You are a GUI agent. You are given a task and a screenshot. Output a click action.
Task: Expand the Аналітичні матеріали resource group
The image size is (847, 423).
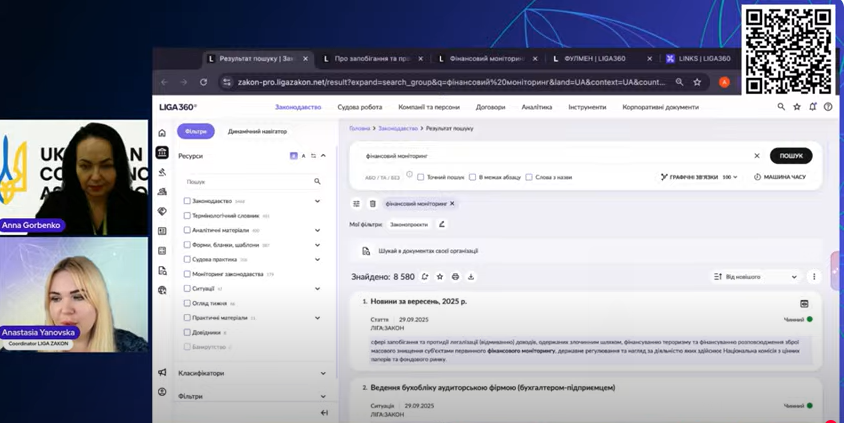pyautogui.click(x=318, y=230)
